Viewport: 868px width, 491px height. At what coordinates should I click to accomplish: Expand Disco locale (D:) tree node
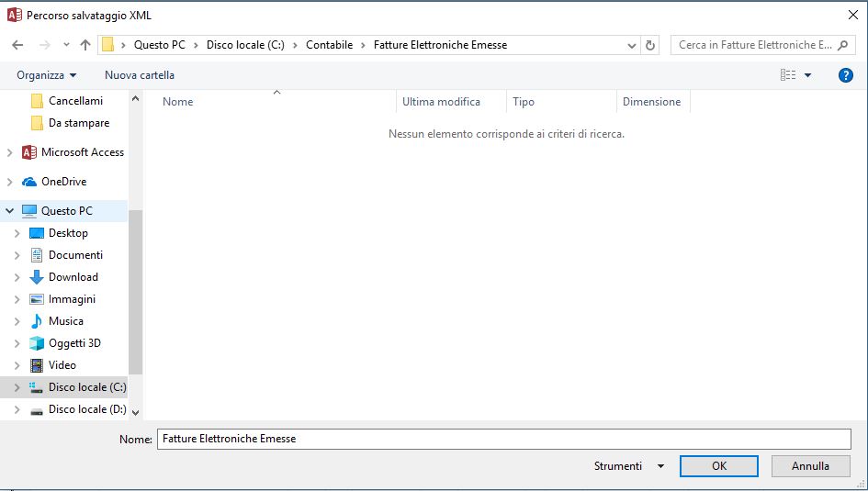pos(17,409)
